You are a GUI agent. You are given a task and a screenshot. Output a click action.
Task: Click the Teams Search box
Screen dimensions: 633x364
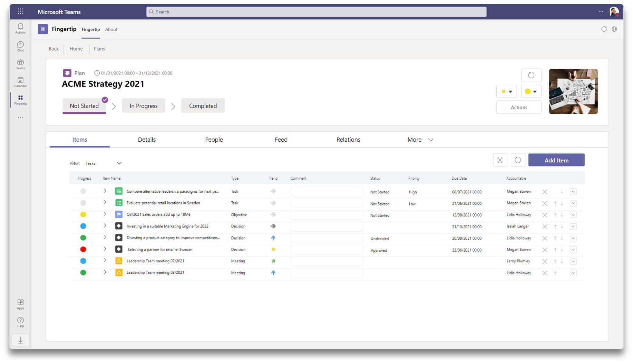316,12
